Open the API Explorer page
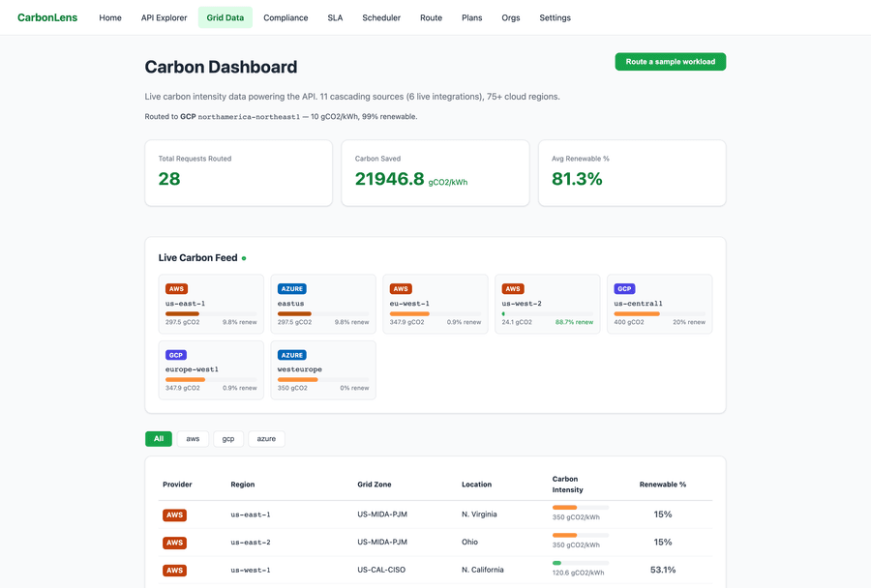The height and width of the screenshot is (588, 871). coord(164,17)
